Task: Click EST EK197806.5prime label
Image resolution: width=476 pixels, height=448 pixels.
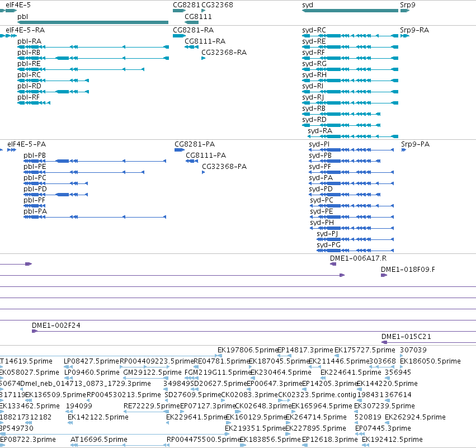Action: coord(248,350)
